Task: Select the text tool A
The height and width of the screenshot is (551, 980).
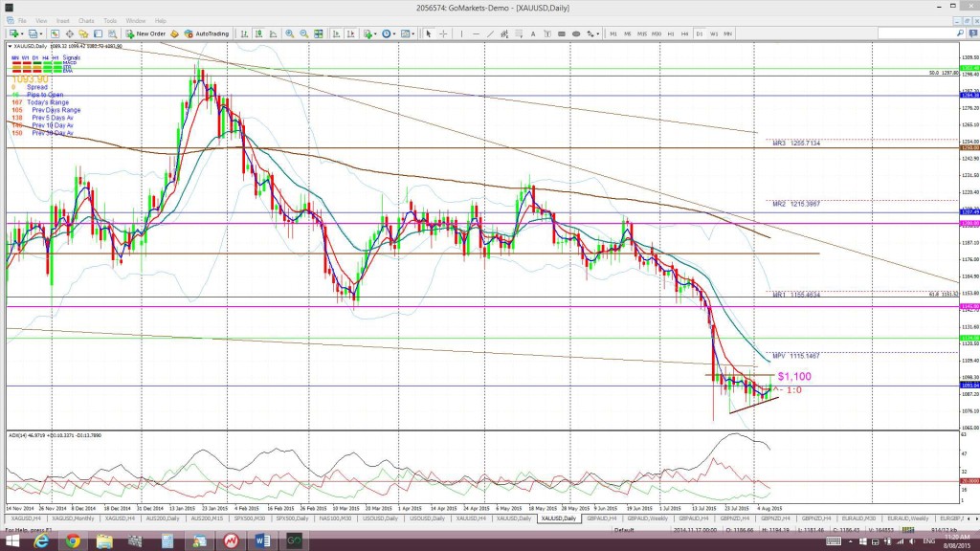Action: point(533,33)
